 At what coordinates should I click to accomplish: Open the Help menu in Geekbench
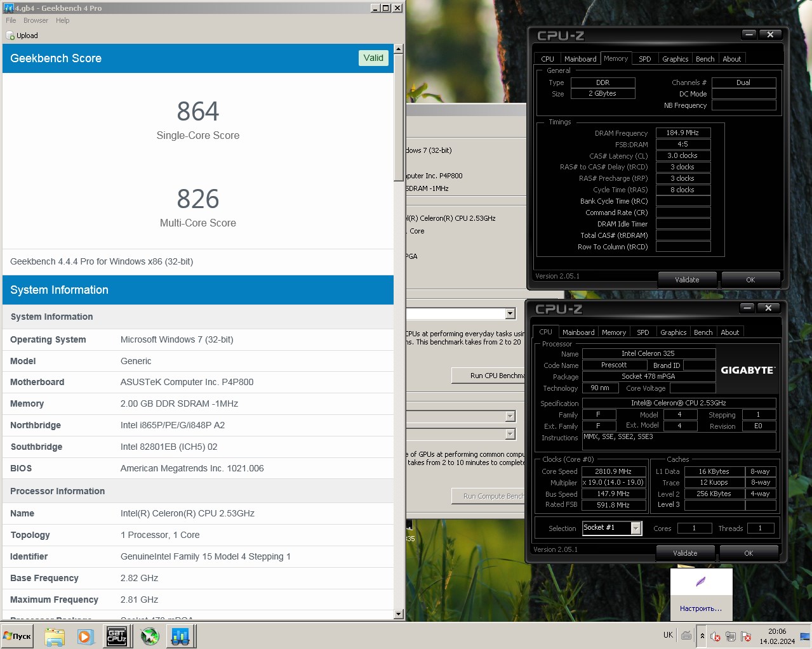click(x=62, y=20)
